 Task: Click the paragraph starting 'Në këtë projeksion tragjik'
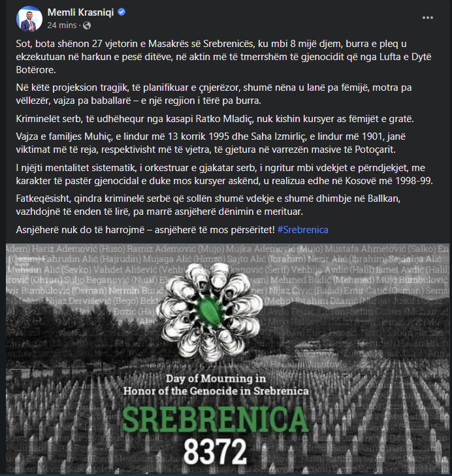[x=214, y=94]
